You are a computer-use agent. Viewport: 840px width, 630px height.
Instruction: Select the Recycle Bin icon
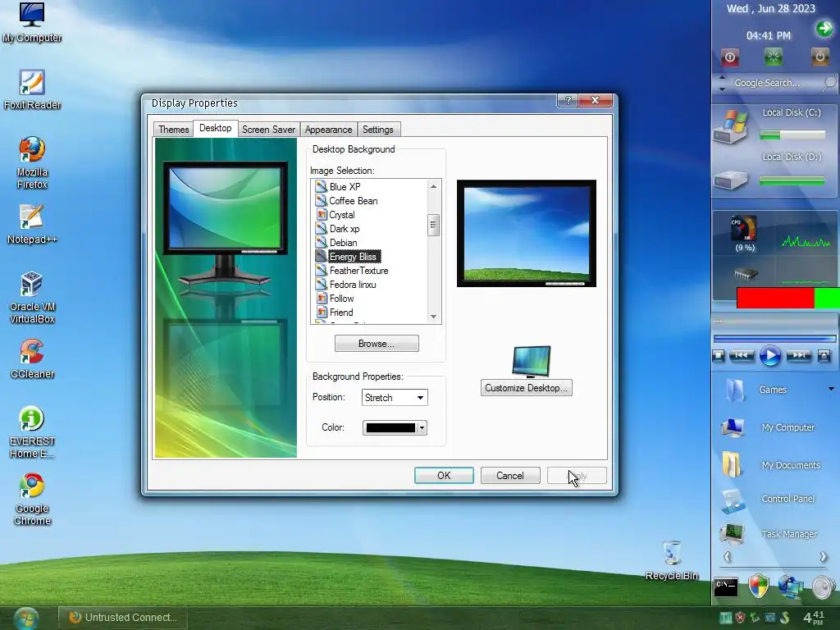(x=672, y=560)
